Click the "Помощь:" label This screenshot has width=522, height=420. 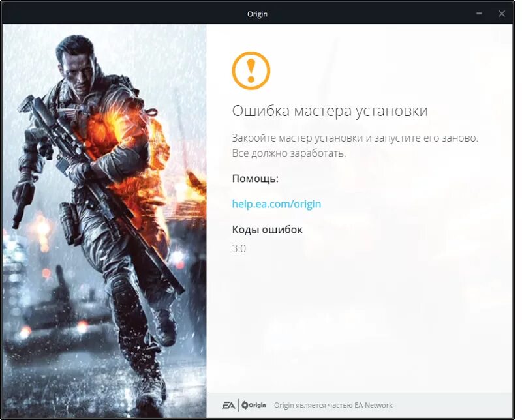pos(255,179)
